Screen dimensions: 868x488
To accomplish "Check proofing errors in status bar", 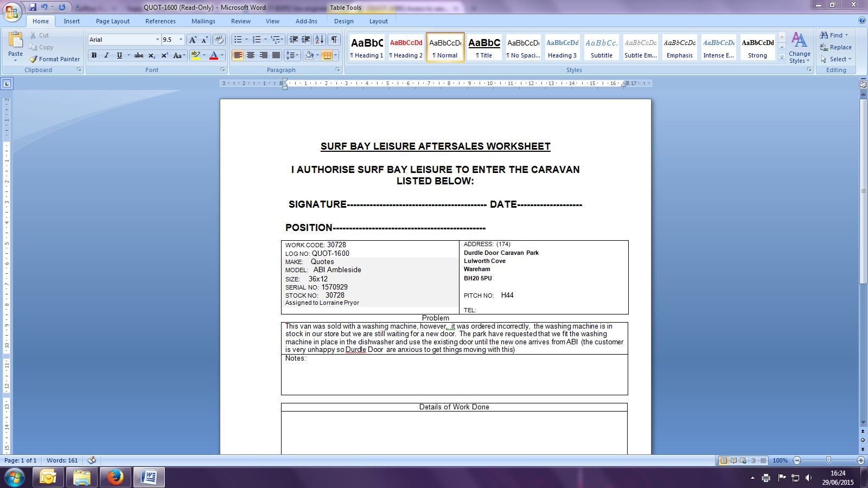I will (92, 460).
